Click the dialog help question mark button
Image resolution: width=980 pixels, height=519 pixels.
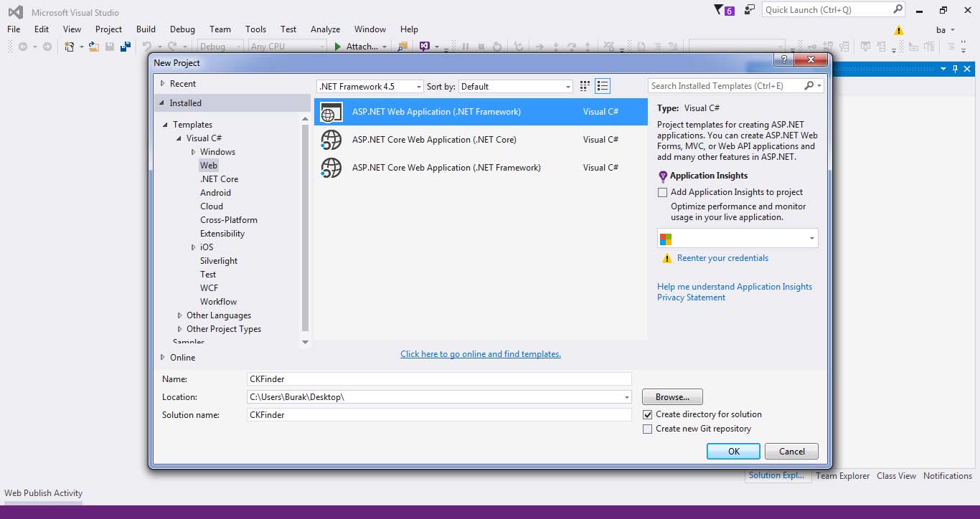point(784,59)
